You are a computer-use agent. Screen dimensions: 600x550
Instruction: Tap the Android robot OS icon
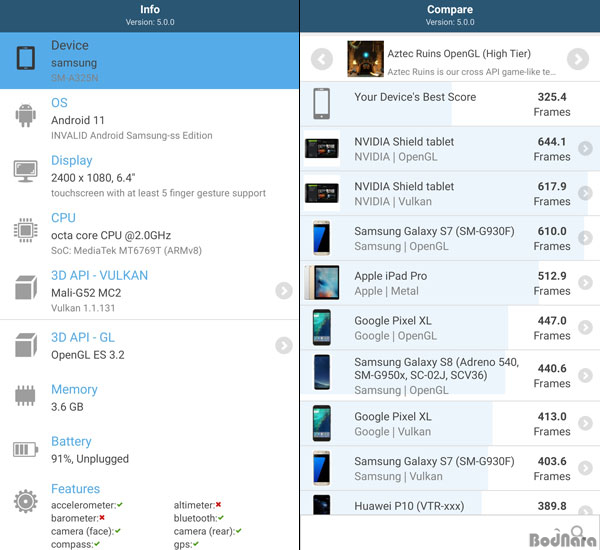click(x=26, y=115)
